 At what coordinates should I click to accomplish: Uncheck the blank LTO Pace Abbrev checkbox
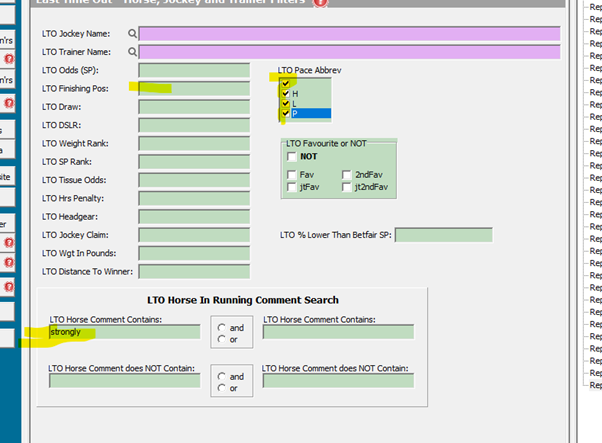[285, 83]
